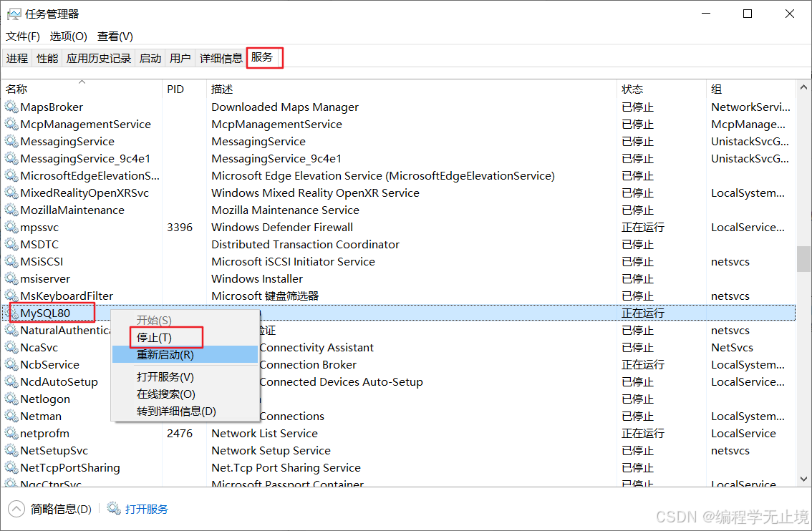Viewport: 812px width, 531px height.
Task: Click the Netman service icon
Action: (x=11, y=416)
